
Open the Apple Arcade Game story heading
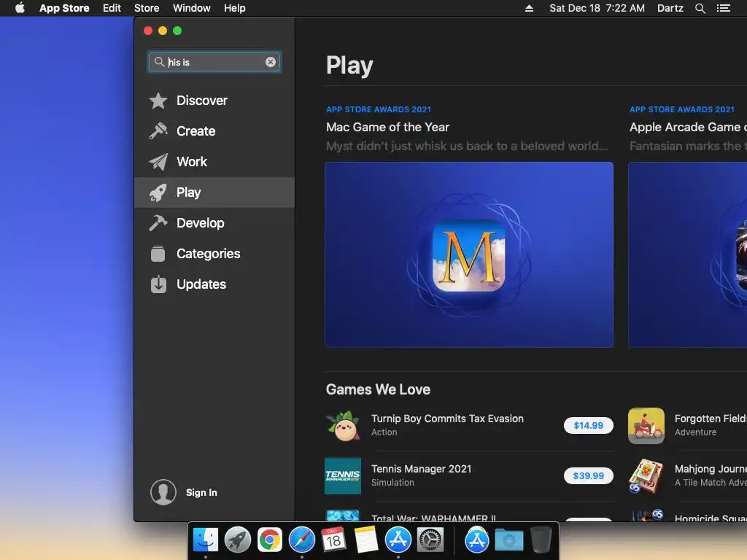[x=688, y=127]
